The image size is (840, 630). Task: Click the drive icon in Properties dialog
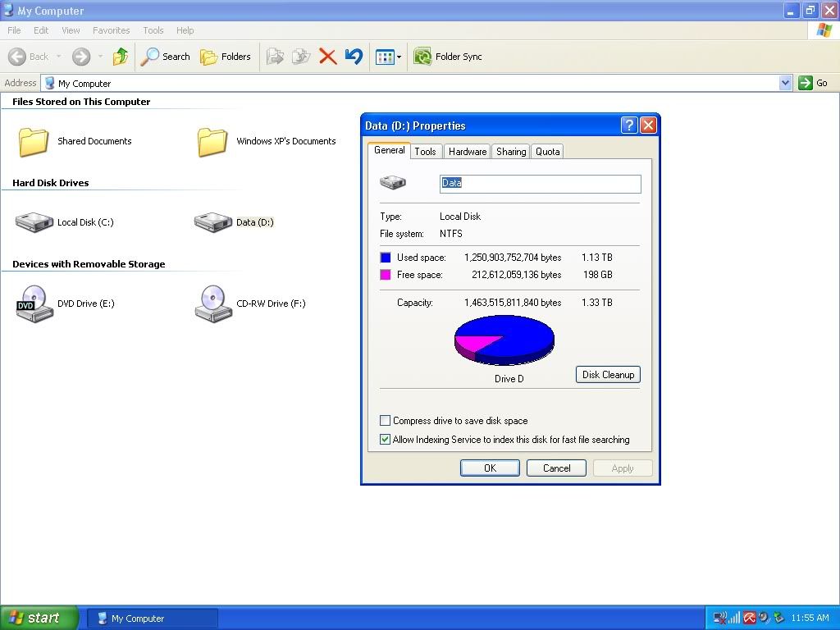coord(393,183)
